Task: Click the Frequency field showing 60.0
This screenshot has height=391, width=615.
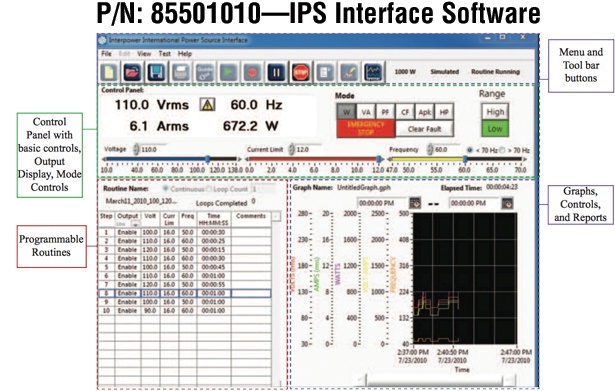Action: tap(448, 149)
